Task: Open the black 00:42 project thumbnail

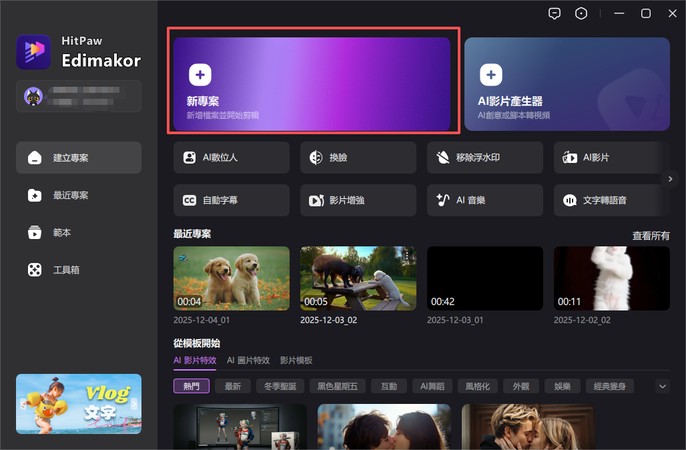Action: tap(485, 278)
